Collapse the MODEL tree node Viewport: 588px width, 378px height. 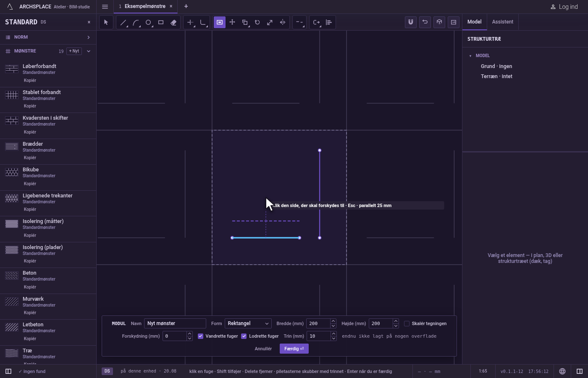(x=470, y=55)
